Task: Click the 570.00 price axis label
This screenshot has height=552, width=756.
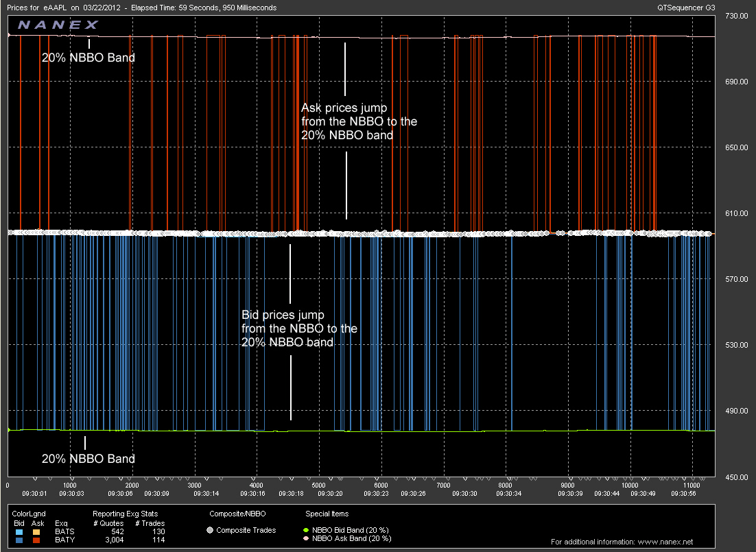Action: (736, 279)
